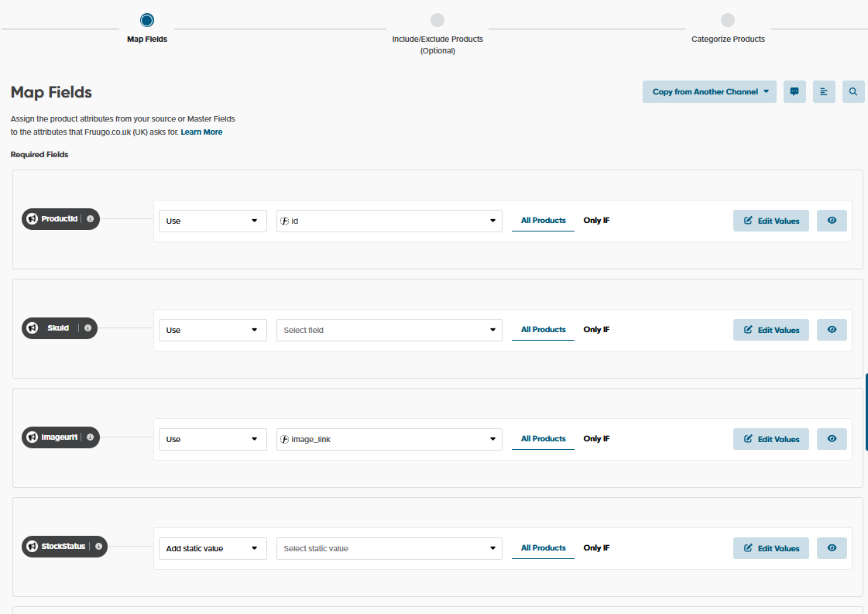This screenshot has width=868, height=614.
Task: Click info icon beside SkuId
Action: pyautogui.click(x=87, y=328)
